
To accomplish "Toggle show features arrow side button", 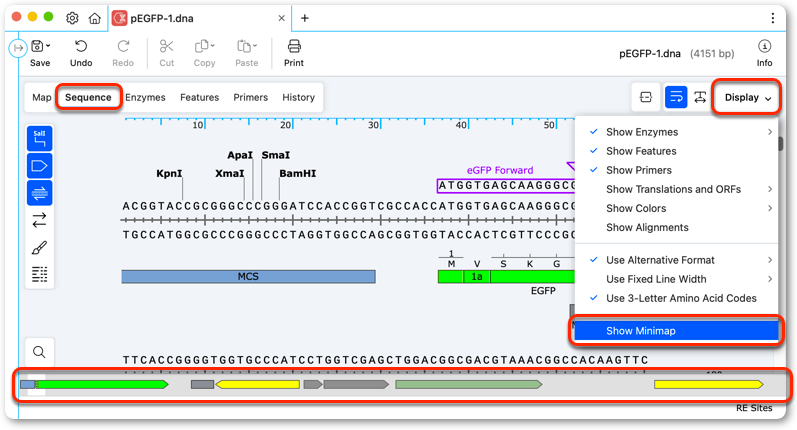I will [x=40, y=166].
